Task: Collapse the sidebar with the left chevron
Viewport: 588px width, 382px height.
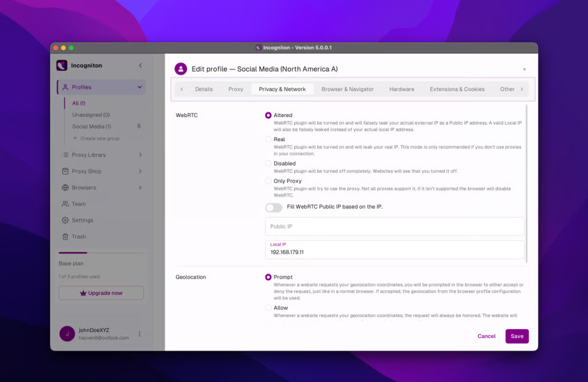Action: pos(141,65)
